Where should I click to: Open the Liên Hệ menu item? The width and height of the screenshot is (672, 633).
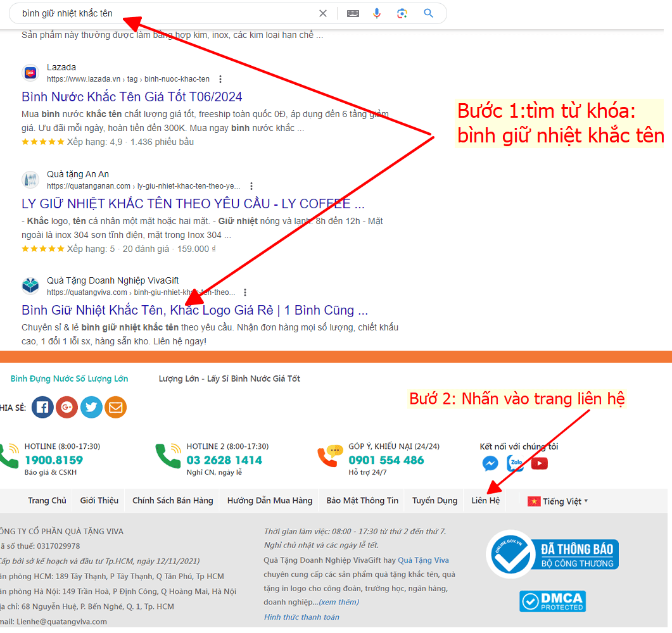[x=485, y=501]
